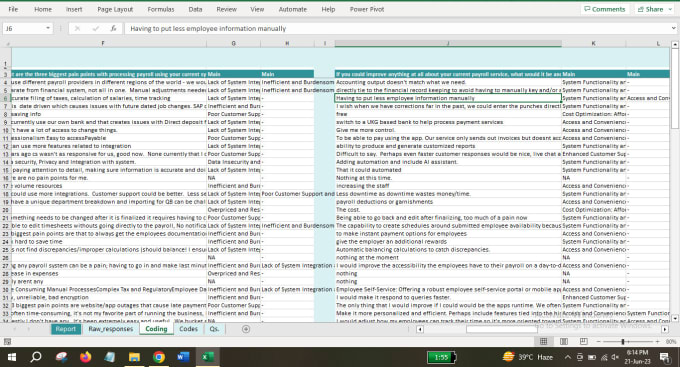The image size is (680, 367).
Task: Add a new sheet with plus icon
Action: [246, 329]
